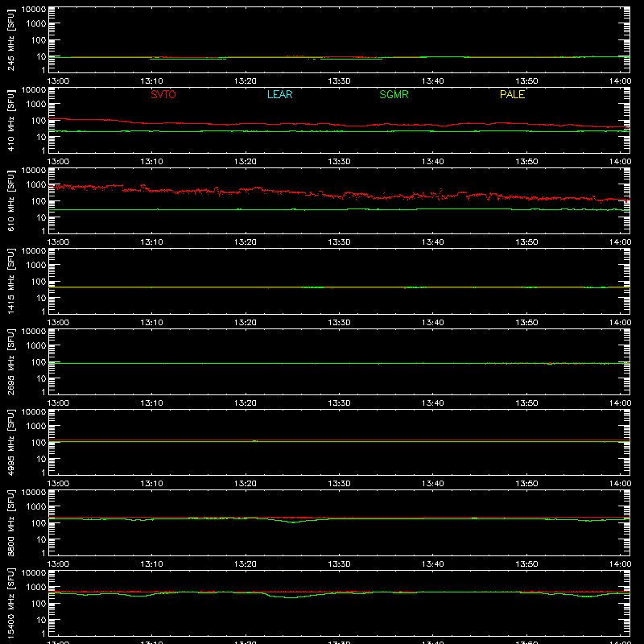Click 13:20 tick under the 8800 MHz panel
This screenshot has width=644, height=644.
246,564
